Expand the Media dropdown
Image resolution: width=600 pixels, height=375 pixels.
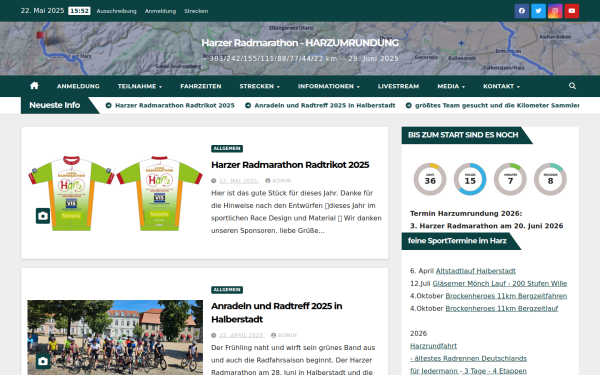pyautogui.click(x=451, y=86)
